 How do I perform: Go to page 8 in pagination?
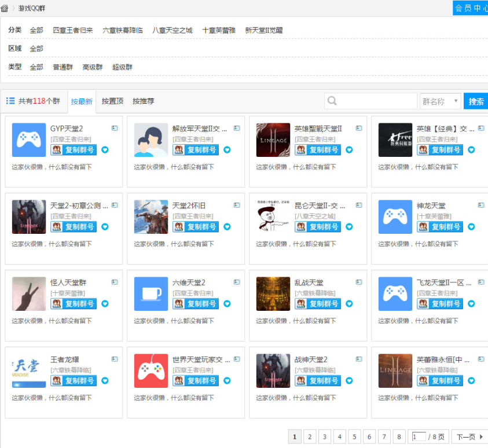coord(399,437)
